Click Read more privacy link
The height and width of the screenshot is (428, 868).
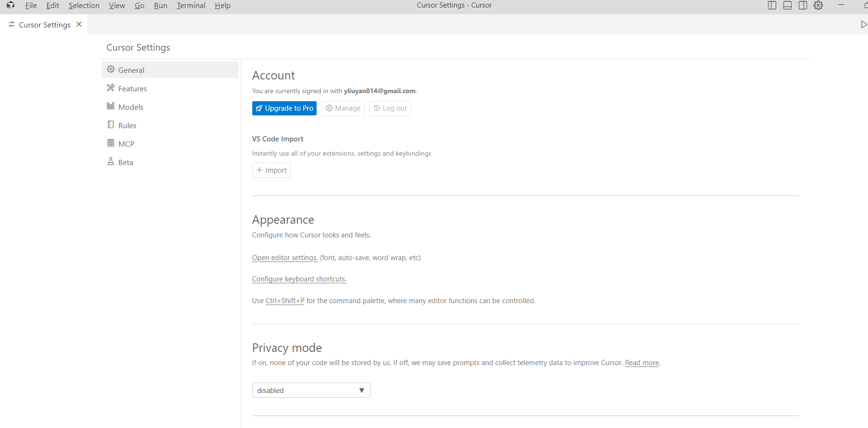642,363
